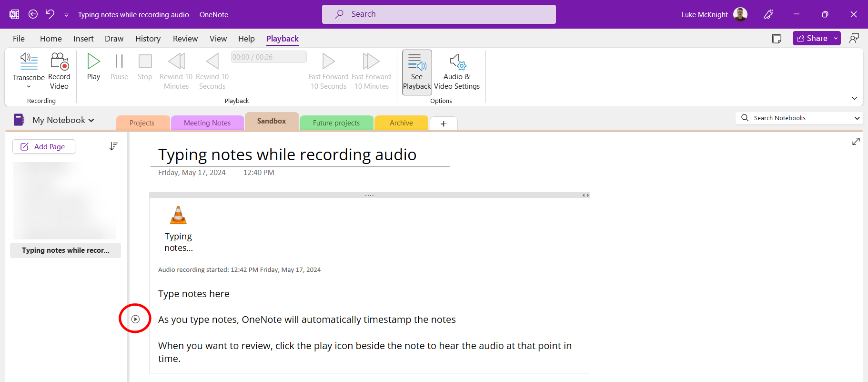The image size is (868, 382).
Task: Open Luke McKnight account profile
Action: 714,14
